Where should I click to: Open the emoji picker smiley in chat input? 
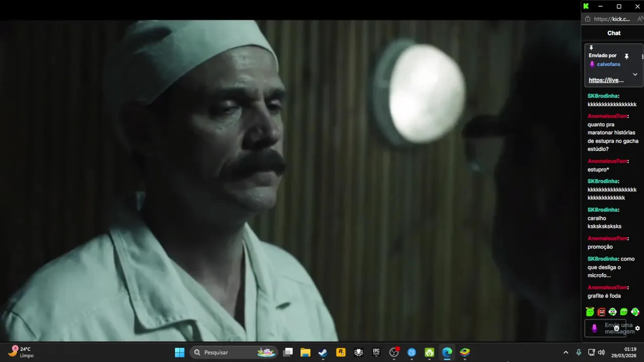(x=616, y=328)
